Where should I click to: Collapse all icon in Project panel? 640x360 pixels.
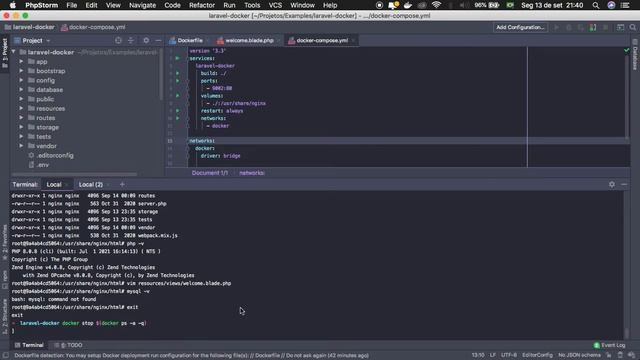pos(131,40)
